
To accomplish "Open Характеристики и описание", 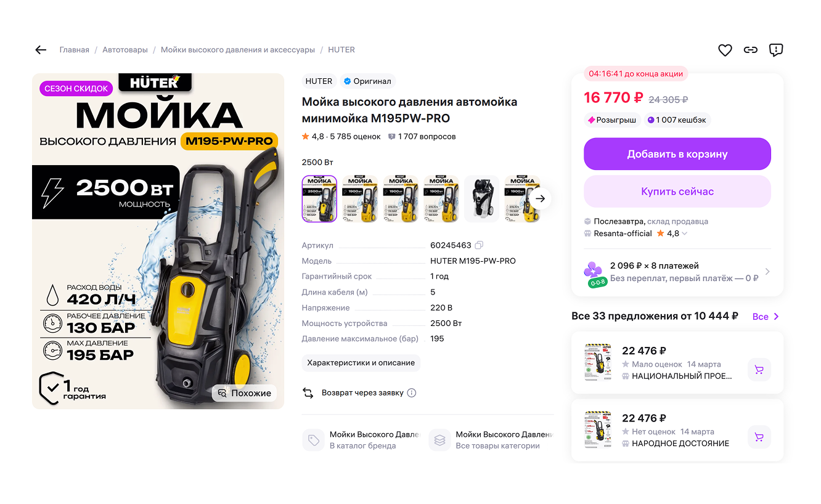I will (361, 363).
